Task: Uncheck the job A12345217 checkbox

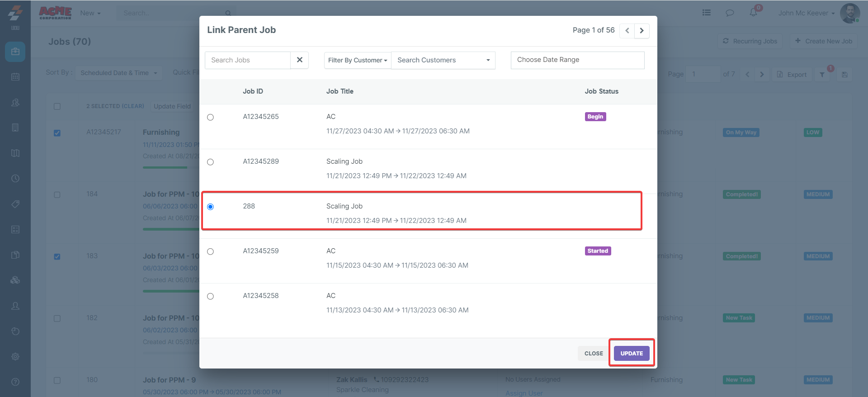Action: [x=57, y=133]
